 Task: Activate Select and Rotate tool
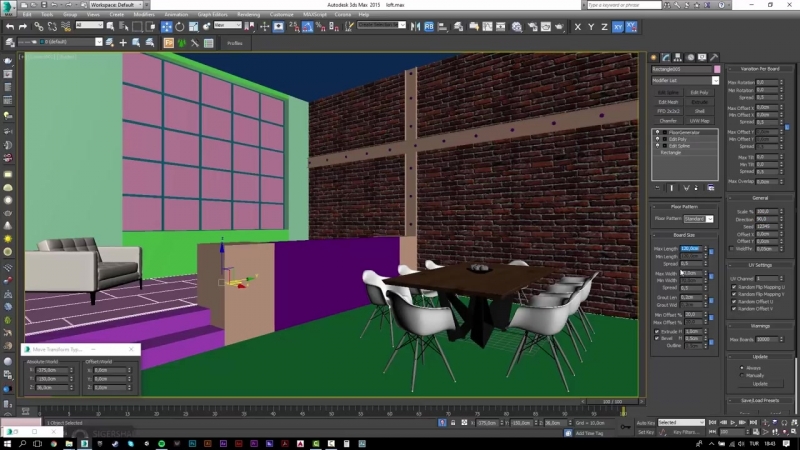pyautogui.click(x=180, y=27)
